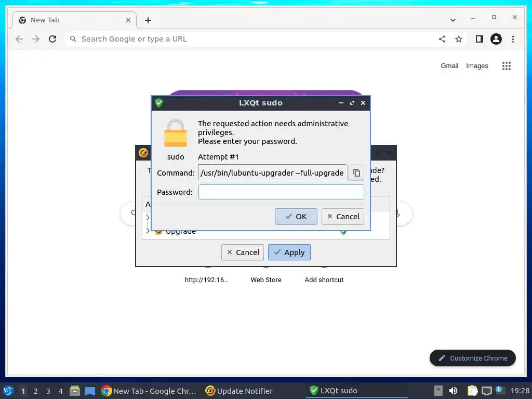Screen dimensions: 532x399
Task: Open Google Images link
Action: (x=477, y=66)
